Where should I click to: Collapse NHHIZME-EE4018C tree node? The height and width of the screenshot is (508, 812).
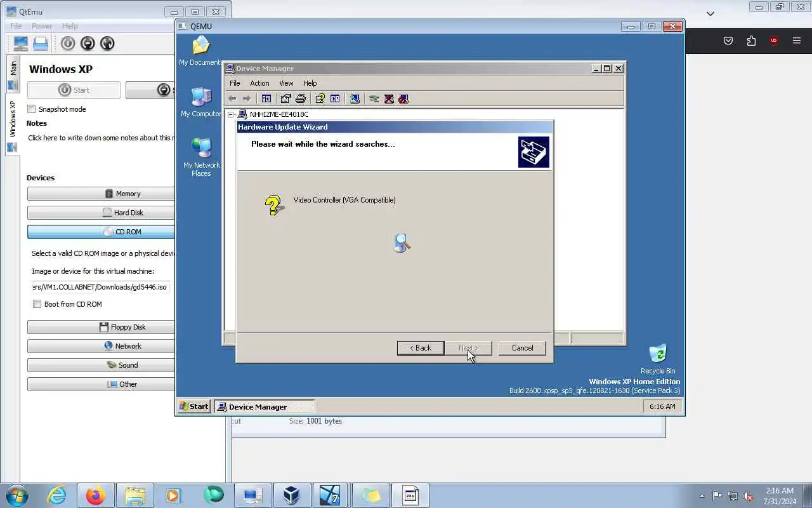pos(231,114)
